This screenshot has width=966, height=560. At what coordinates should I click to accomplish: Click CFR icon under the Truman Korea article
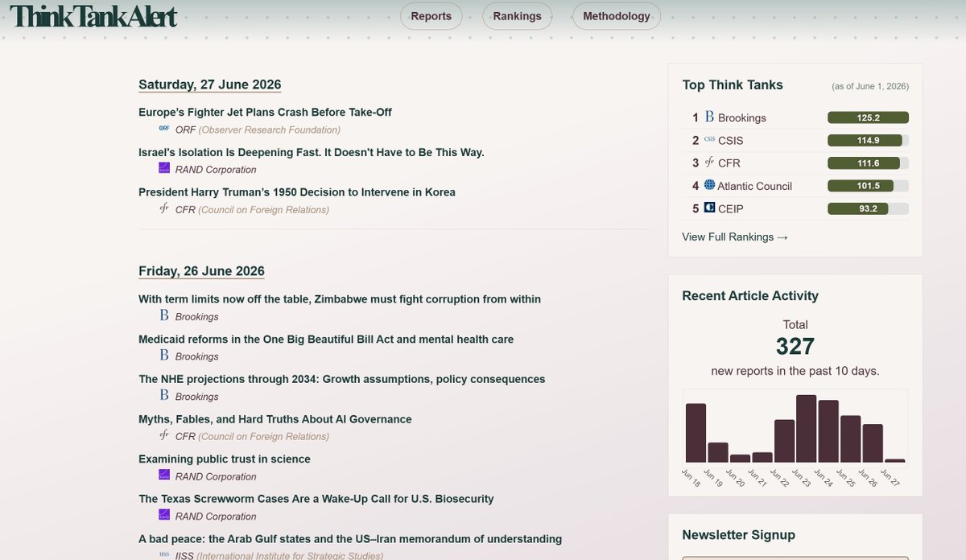[164, 209]
